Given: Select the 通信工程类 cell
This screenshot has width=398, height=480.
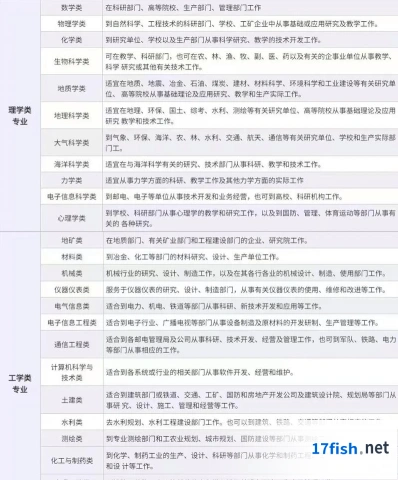Looking at the screenshot, I should 72,345.
